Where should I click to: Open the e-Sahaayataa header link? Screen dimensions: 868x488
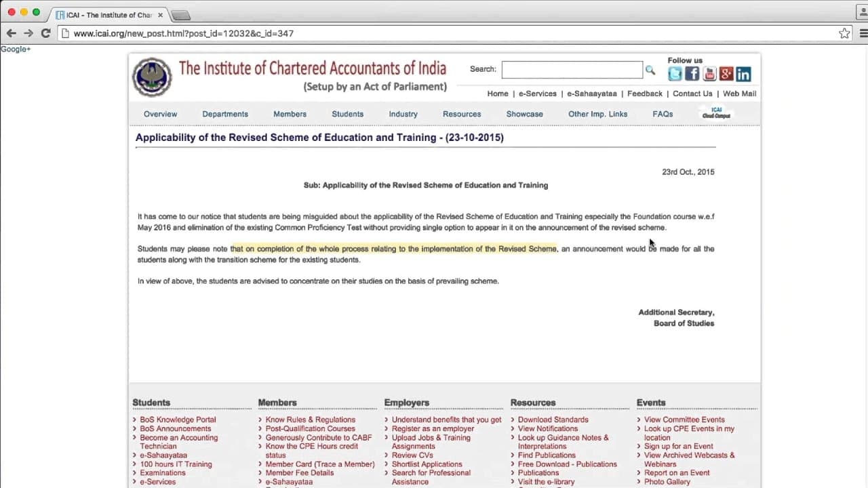pyautogui.click(x=592, y=94)
